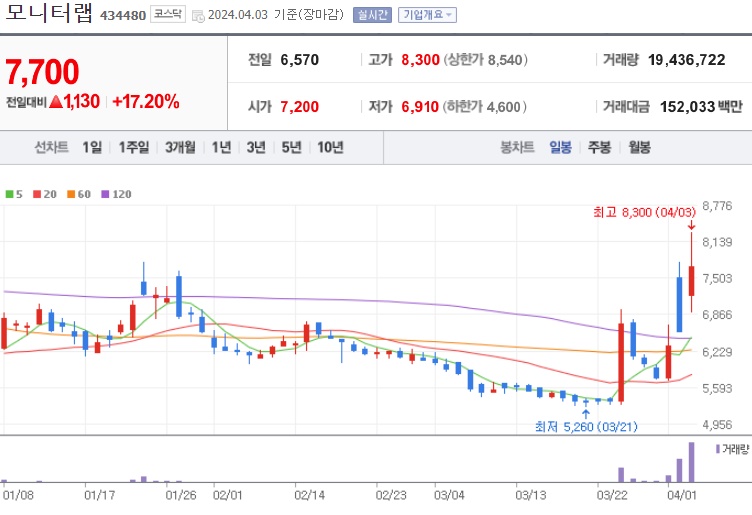
Task: Click the previous close value 6,570
Action: 300,60
